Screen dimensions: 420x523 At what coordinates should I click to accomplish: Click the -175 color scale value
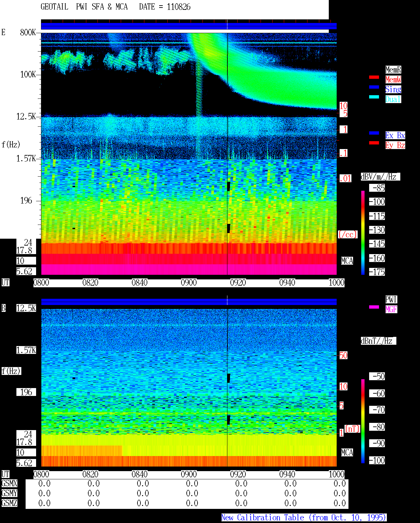(x=377, y=272)
